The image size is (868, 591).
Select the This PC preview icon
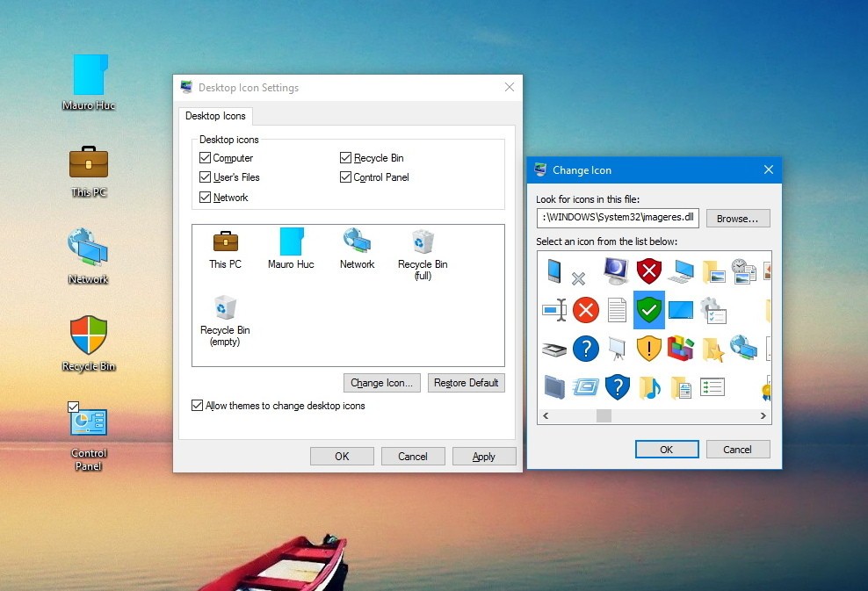click(225, 243)
